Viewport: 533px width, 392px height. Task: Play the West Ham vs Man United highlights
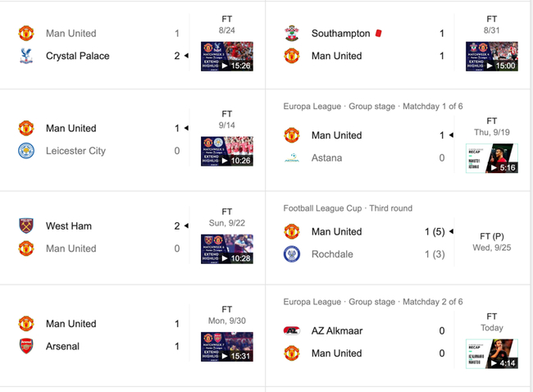click(x=227, y=249)
